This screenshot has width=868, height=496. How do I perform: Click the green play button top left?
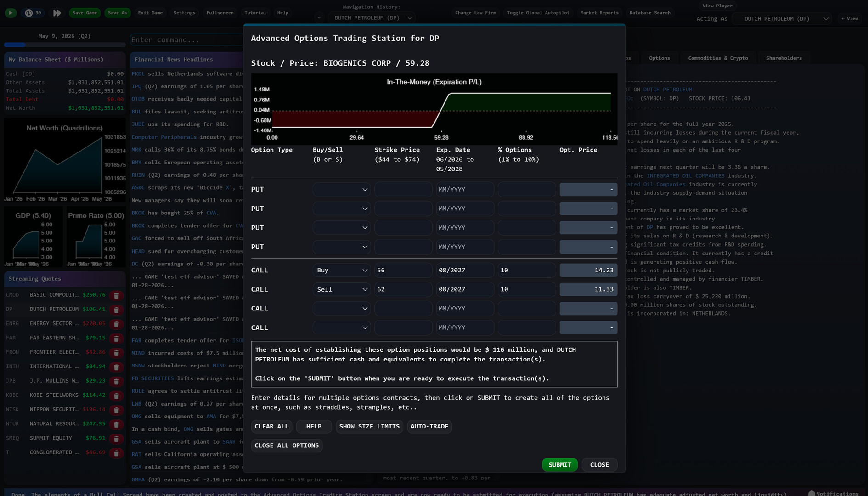coord(10,12)
